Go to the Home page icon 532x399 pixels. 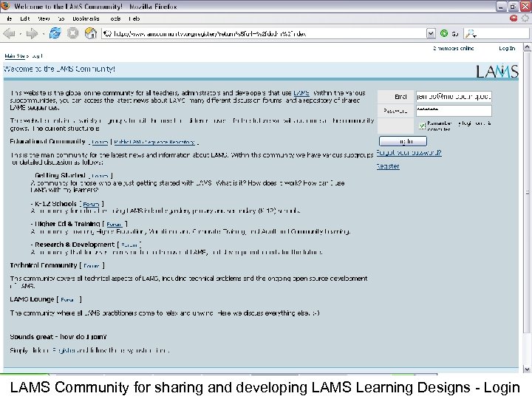pyautogui.click(x=91, y=33)
